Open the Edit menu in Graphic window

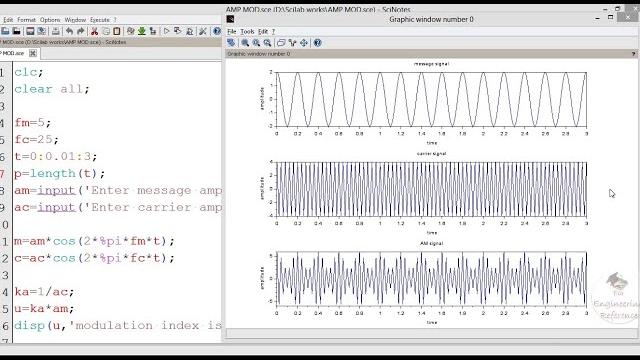pos(263,31)
